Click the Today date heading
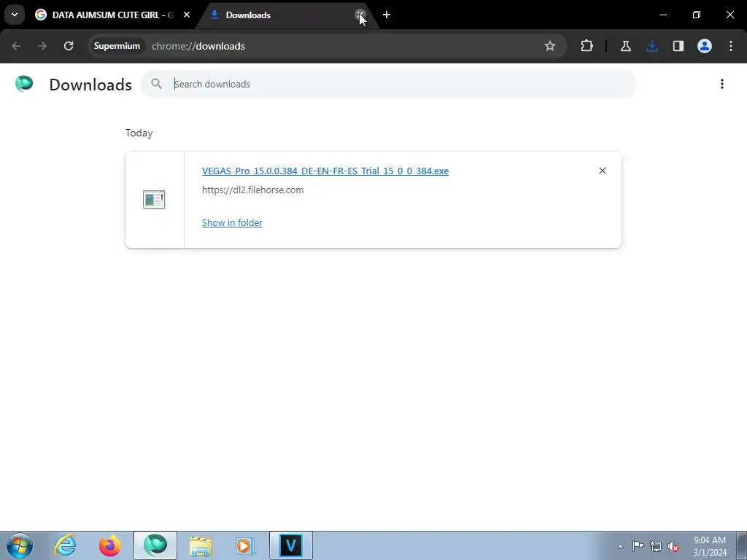This screenshot has width=747, height=560. click(139, 133)
